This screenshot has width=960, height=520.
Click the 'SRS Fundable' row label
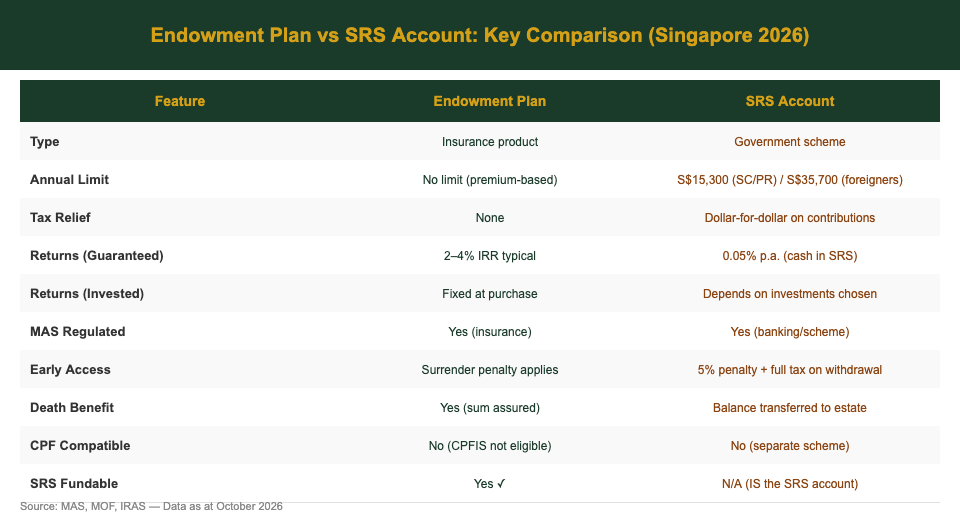(x=74, y=483)
